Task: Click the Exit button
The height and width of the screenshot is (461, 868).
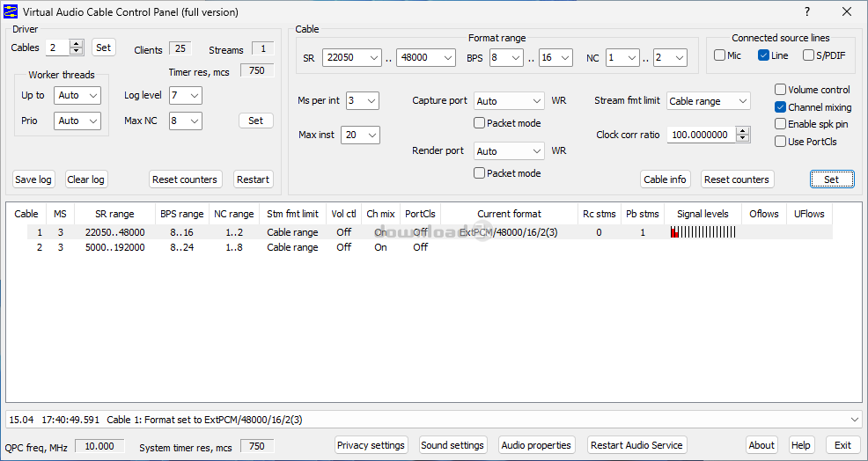Action: [843, 445]
